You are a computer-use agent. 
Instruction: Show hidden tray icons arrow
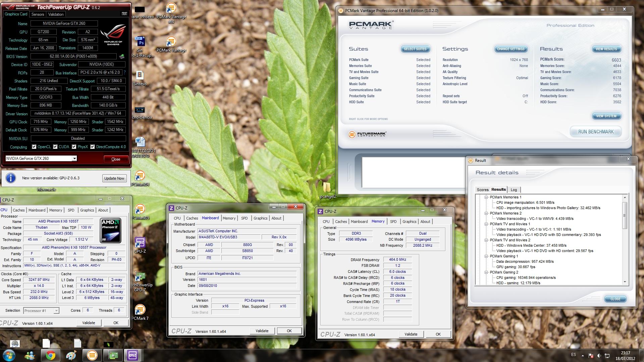tap(583, 356)
